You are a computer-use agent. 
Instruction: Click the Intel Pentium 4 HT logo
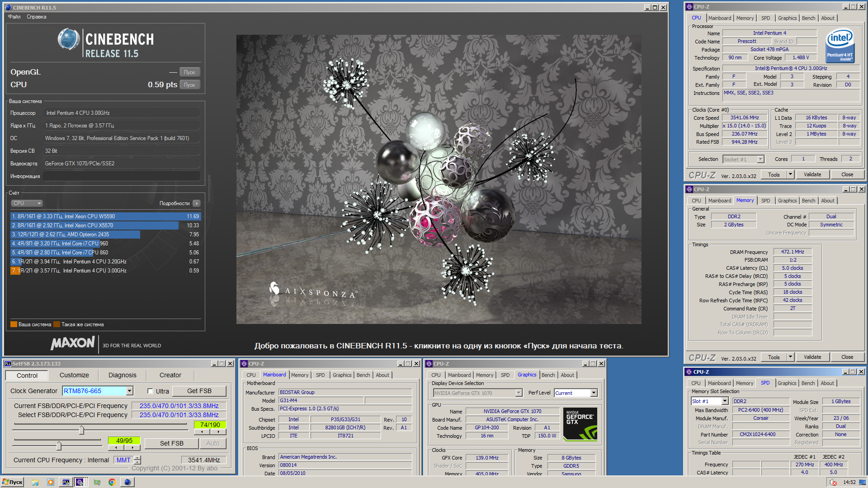tap(840, 46)
